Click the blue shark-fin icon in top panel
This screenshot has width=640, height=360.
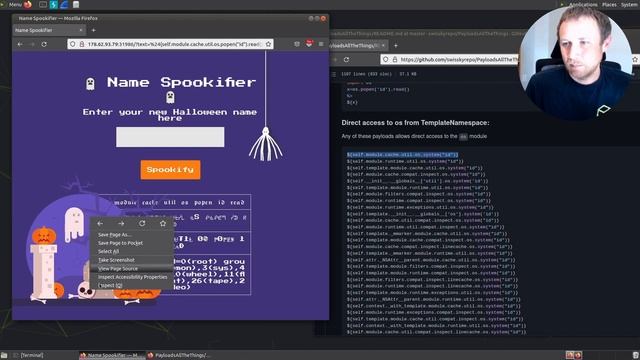click(64, 4)
